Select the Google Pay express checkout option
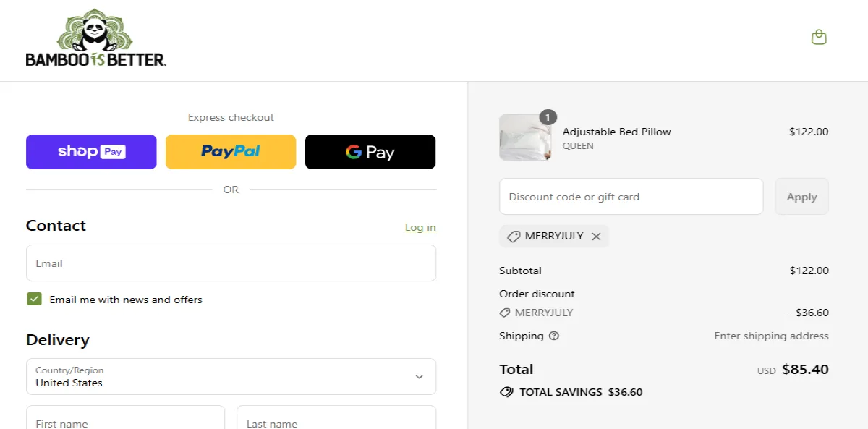This screenshot has width=868, height=429. pyautogui.click(x=370, y=152)
